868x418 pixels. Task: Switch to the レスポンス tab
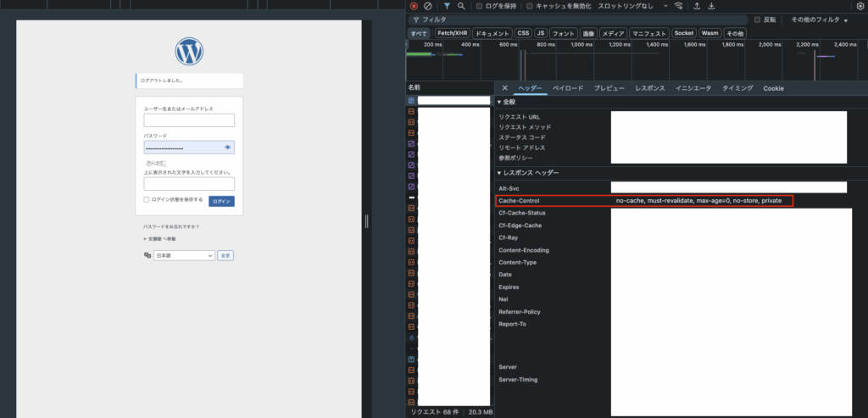point(650,88)
